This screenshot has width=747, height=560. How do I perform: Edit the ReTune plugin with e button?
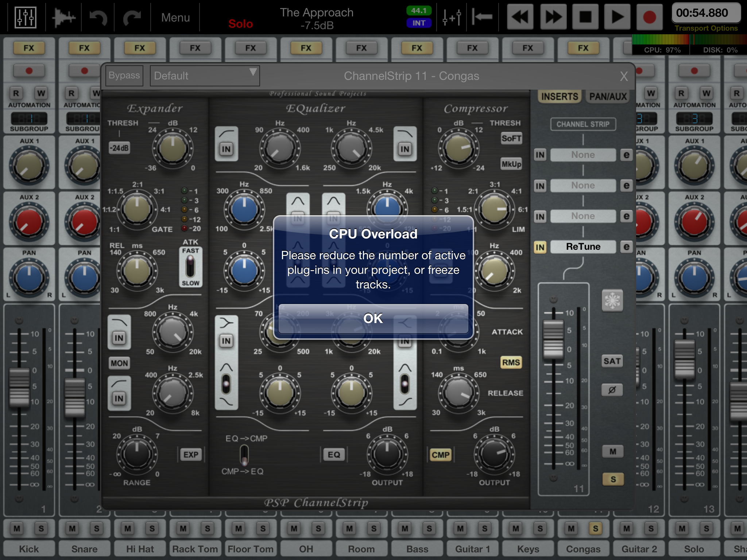click(626, 247)
